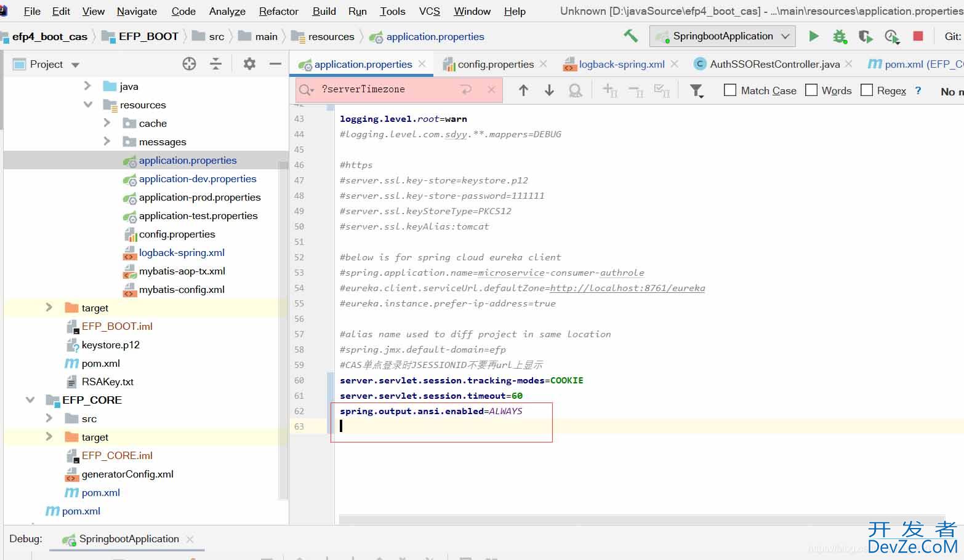This screenshot has height=560, width=964.
Task: Open search history magnifier icon
Action: point(305,90)
